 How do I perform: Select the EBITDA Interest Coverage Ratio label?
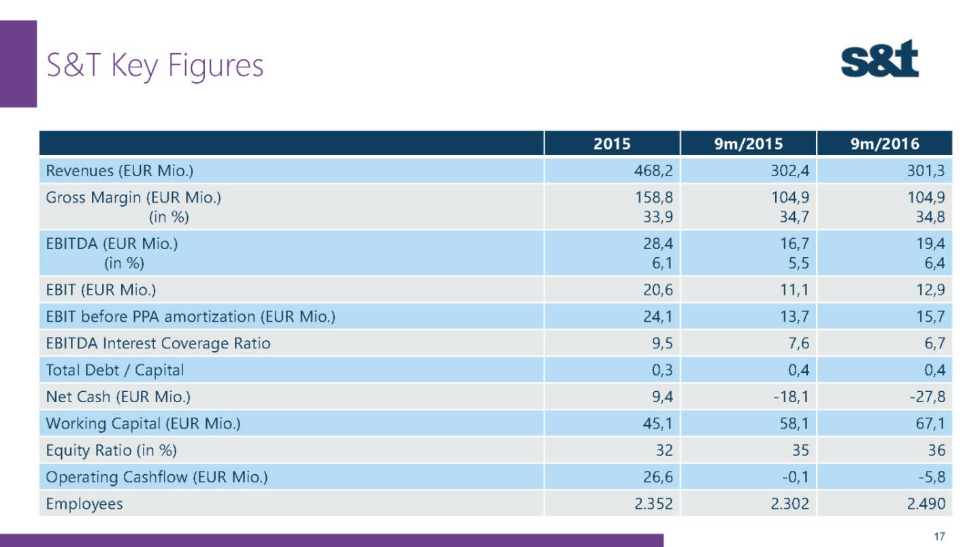coord(158,344)
